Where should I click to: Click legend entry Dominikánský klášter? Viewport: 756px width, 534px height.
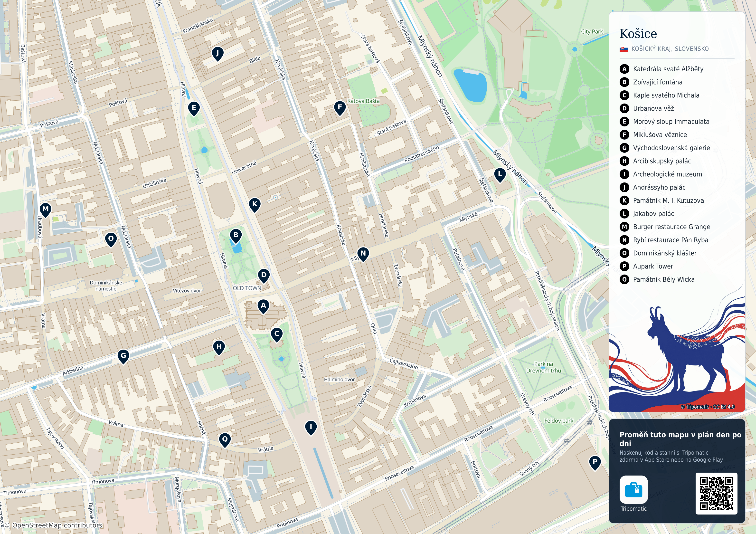click(x=658, y=253)
